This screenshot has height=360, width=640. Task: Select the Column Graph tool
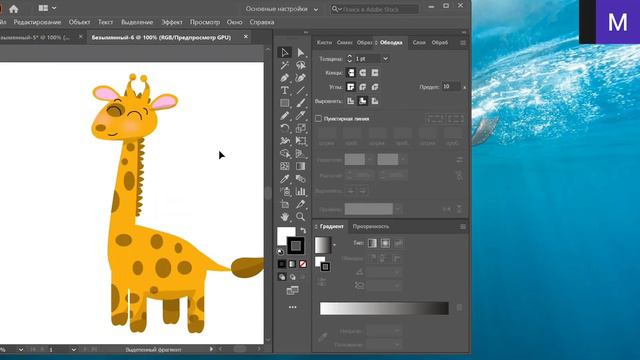[300, 191]
